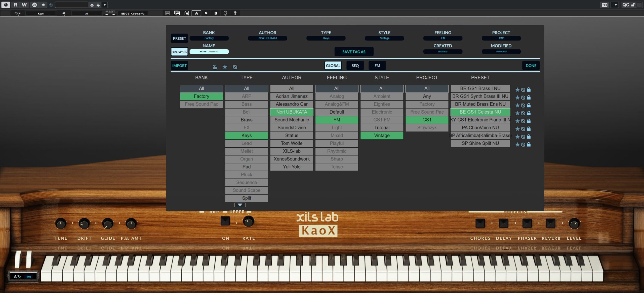Select the BROWSER view button
Viewport: 644px width, 293px height.
click(x=179, y=52)
